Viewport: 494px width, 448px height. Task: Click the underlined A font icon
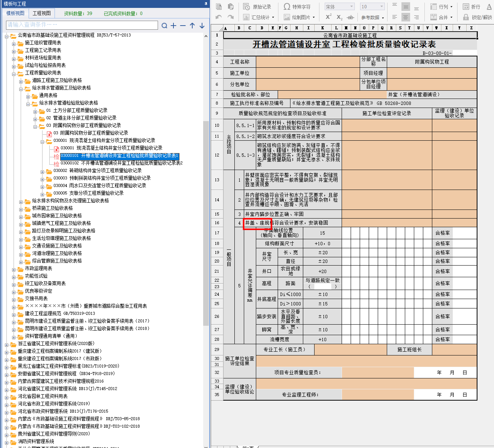pos(489,7)
